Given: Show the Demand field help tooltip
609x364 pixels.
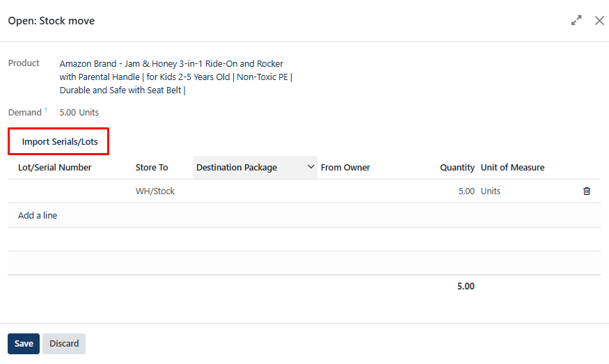Looking at the screenshot, I should pos(46,111).
